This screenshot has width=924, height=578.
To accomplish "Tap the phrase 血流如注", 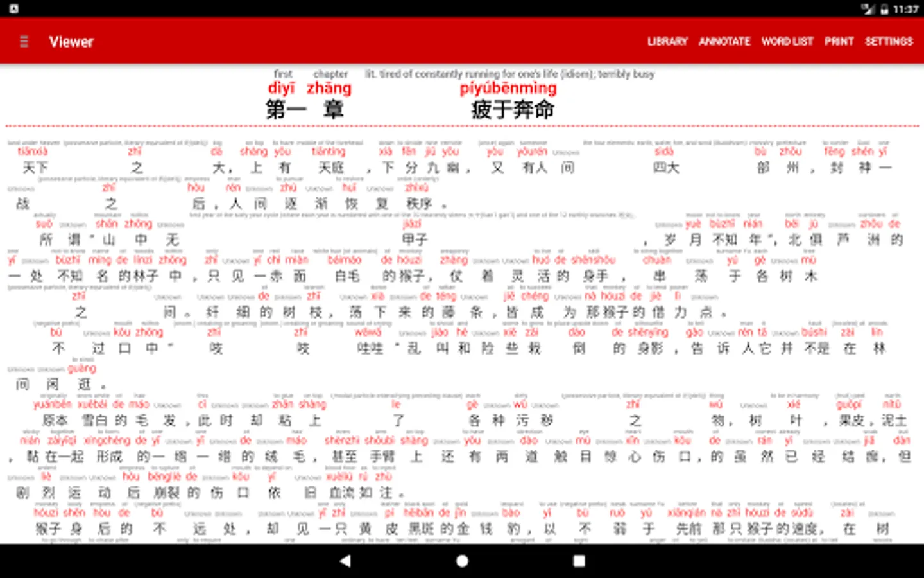I will click(x=360, y=493).
